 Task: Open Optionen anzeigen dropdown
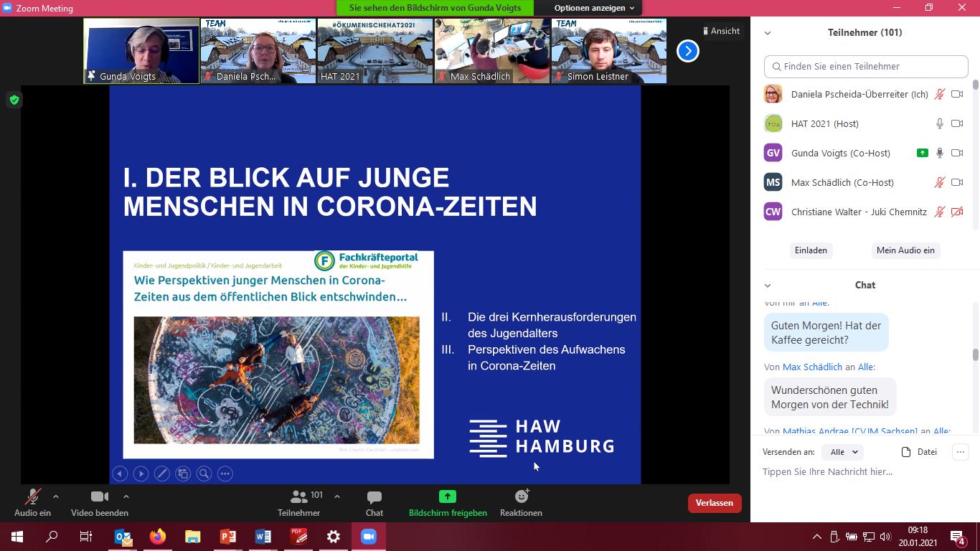pyautogui.click(x=594, y=8)
